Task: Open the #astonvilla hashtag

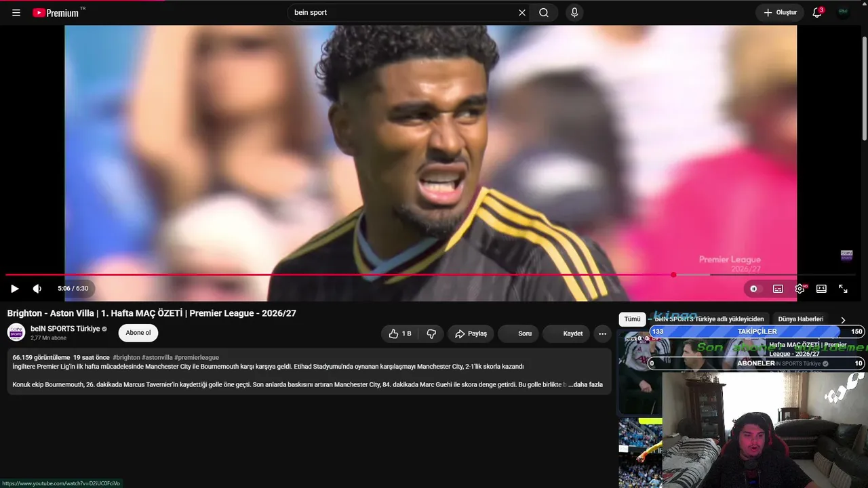Action: (x=157, y=357)
